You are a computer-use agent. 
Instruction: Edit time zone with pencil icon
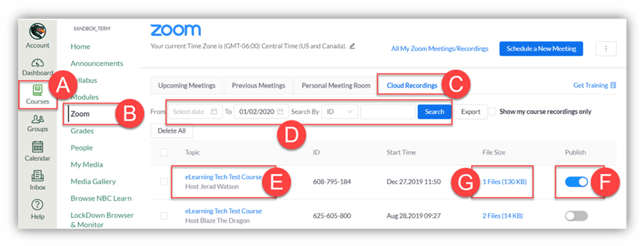[352, 46]
